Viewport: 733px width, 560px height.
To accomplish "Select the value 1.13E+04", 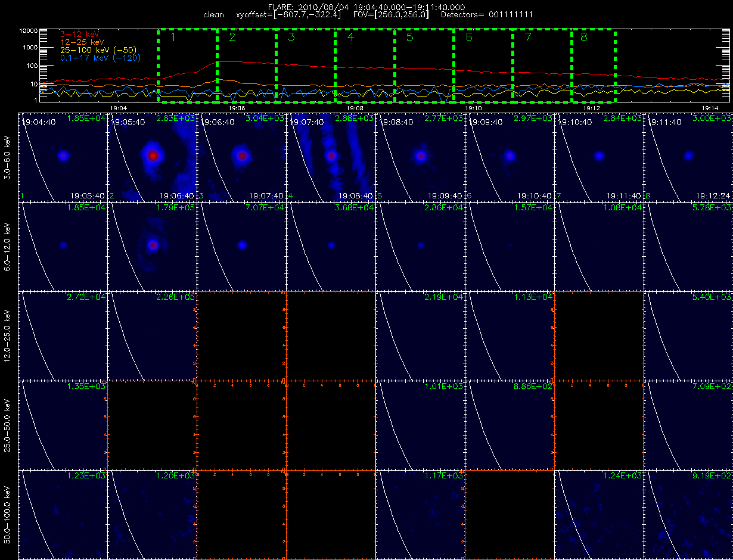I will (x=533, y=297).
